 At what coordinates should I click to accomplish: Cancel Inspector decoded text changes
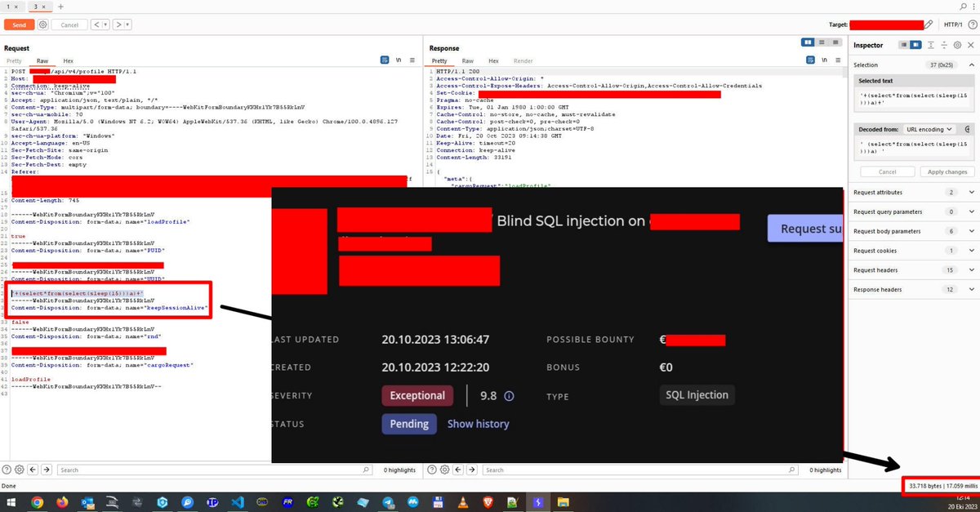pos(887,171)
